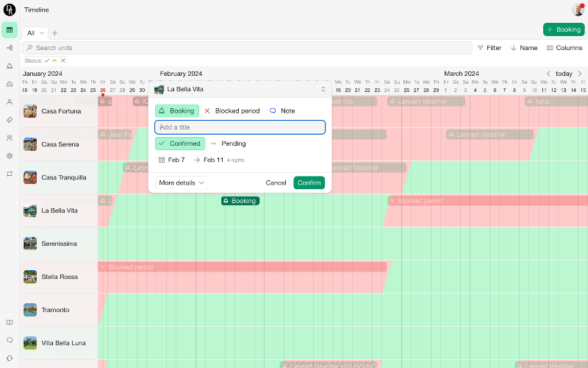Expand More details dropdown
This screenshot has height=368, width=588.
tap(182, 183)
